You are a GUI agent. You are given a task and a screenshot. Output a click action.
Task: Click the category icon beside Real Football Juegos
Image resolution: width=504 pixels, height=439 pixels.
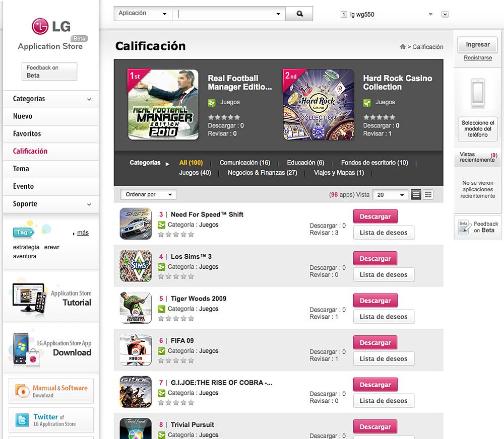click(212, 103)
